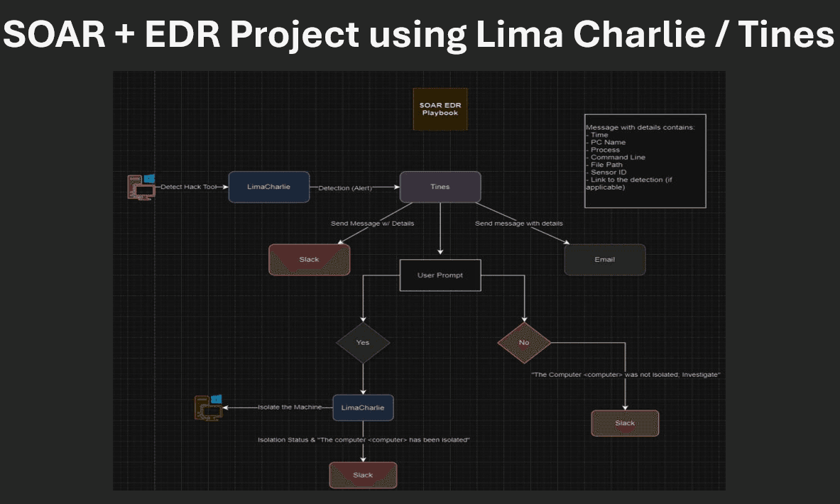Image resolution: width=840 pixels, height=504 pixels.
Task: Click the computer icon beside Isolate the Machine
Action: (x=208, y=407)
